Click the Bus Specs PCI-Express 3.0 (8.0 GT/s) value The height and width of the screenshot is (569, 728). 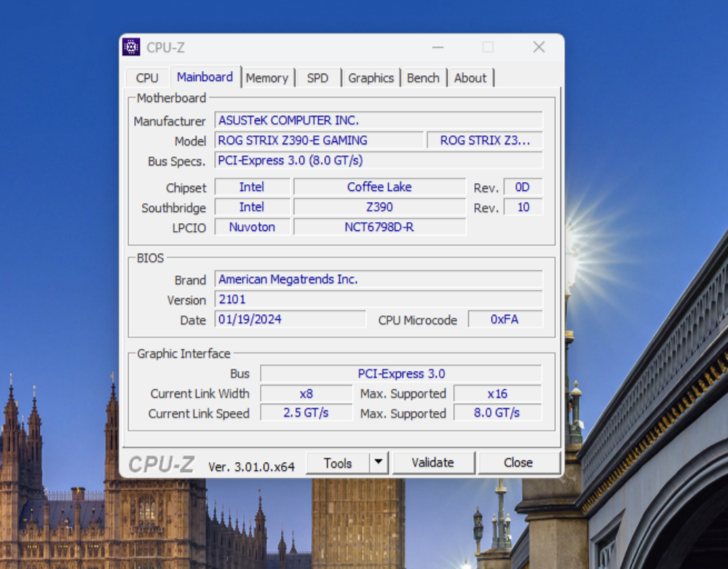[379, 160]
